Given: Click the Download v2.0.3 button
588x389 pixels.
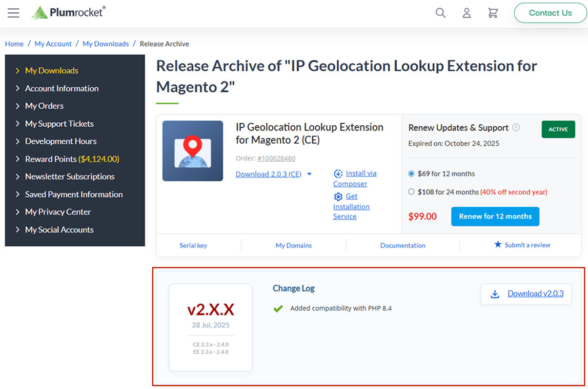Looking at the screenshot, I should [x=526, y=294].
